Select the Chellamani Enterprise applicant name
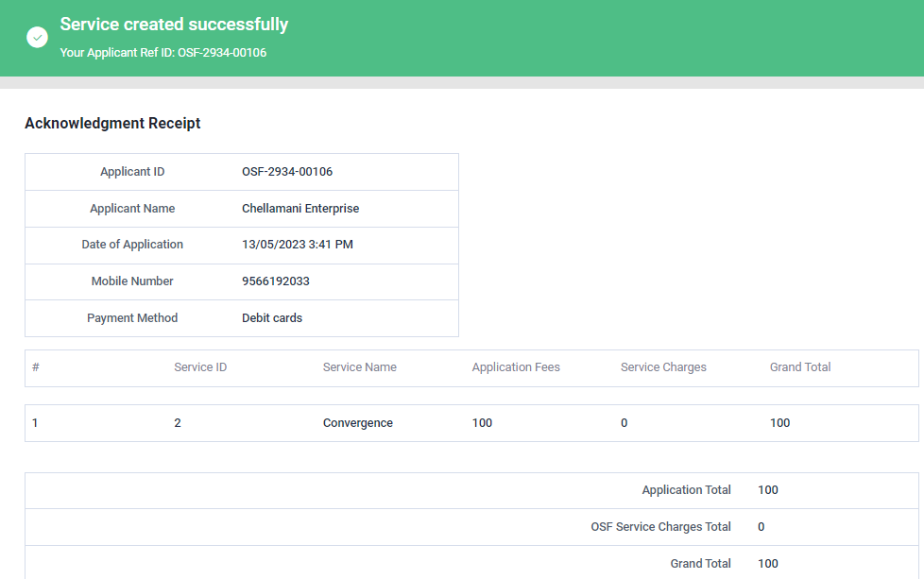The width and height of the screenshot is (924, 579). [x=300, y=209]
